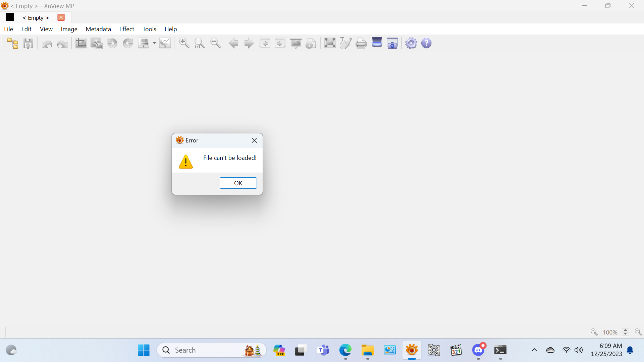
Task: Click the Resize image icon
Action: click(x=97, y=43)
